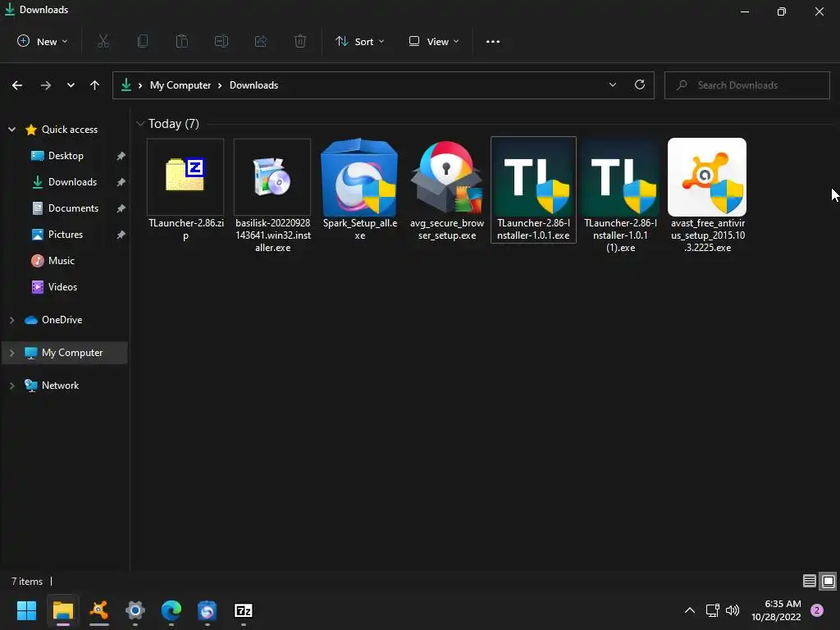Open the New item menu
840x630 pixels.
click(x=43, y=41)
